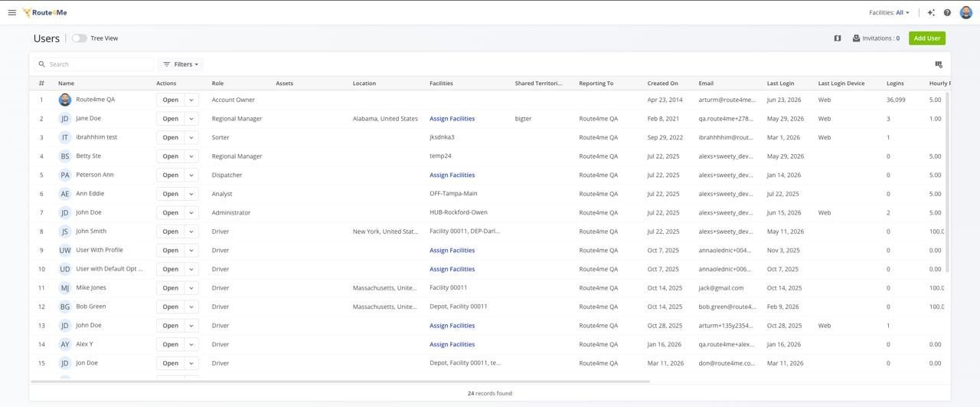This screenshot has height=407, width=980.
Task: Sort by the Role column header
Action: [217, 83]
